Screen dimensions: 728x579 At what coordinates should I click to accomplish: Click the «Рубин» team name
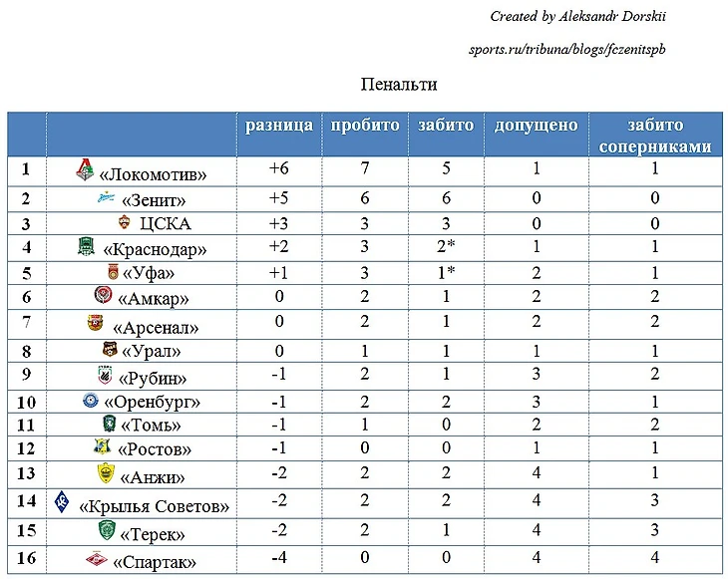(153, 379)
